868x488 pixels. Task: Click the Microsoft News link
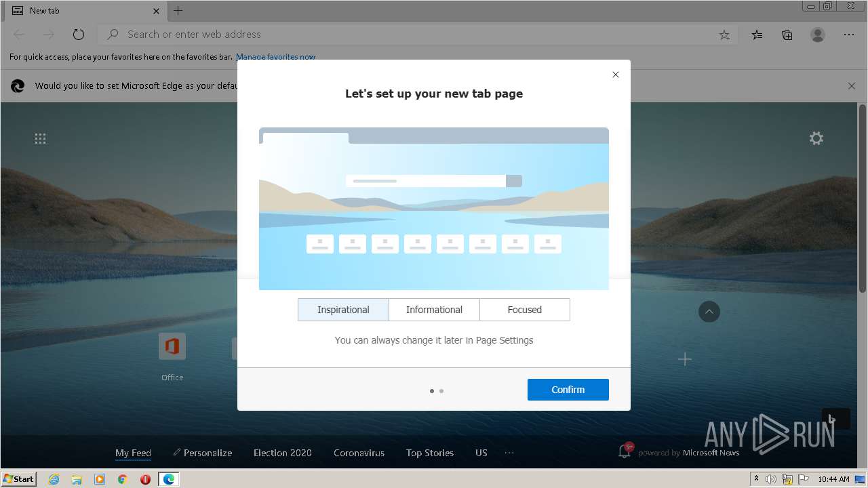(x=711, y=453)
